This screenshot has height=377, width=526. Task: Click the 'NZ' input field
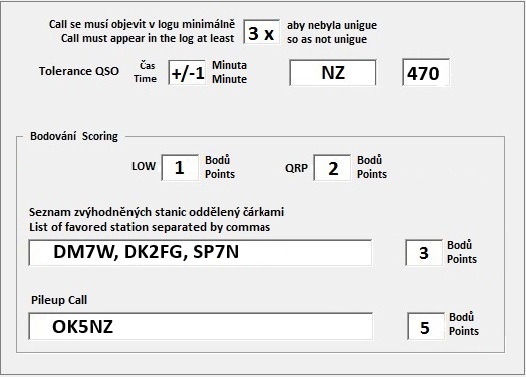coord(333,73)
